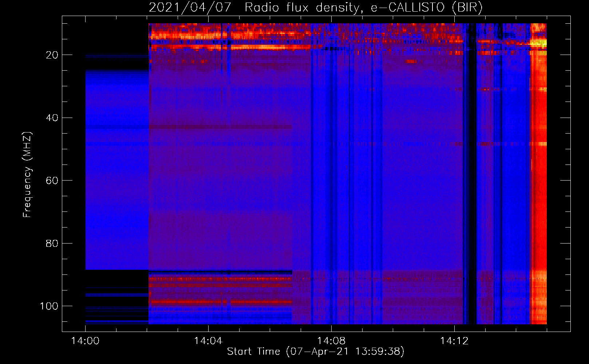
Task: Click the "80" frequency tick label
Action: pos(52,243)
